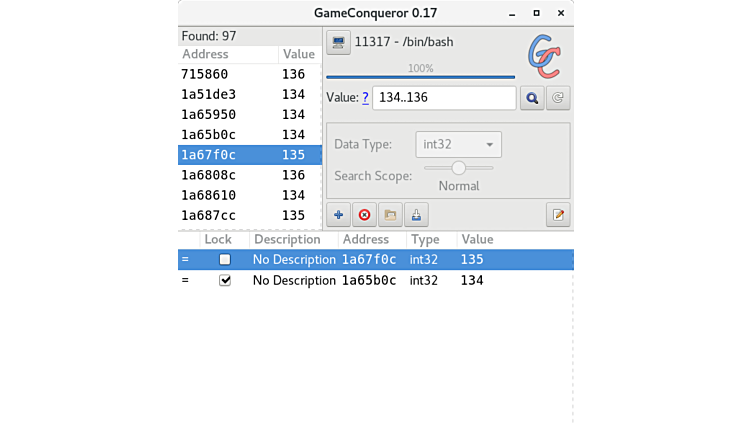The width and height of the screenshot is (752, 423).
Task: Add a cheat entry with plus icon
Action: point(338,214)
